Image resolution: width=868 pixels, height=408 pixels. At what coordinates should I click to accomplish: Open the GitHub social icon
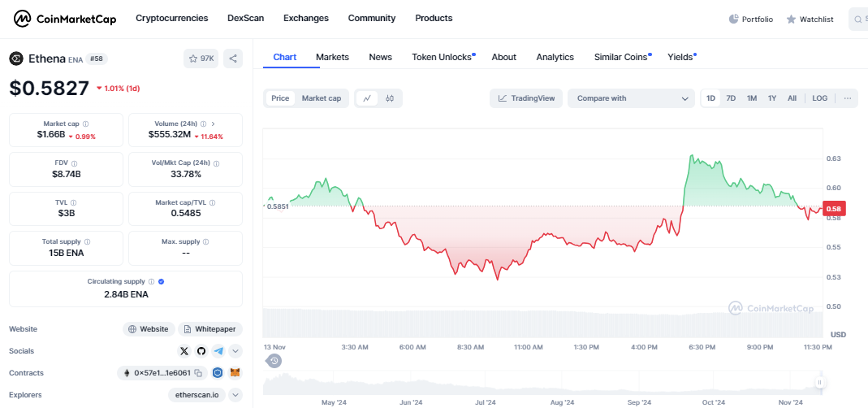201,351
